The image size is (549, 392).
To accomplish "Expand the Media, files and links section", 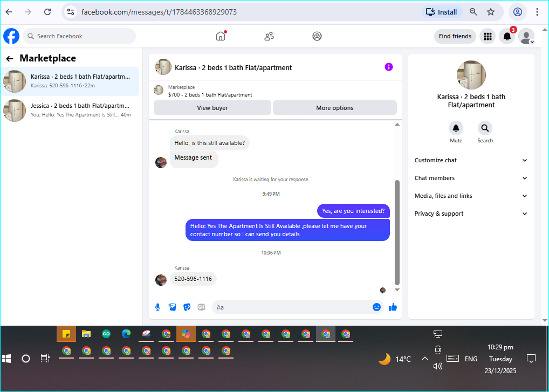I will click(x=471, y=196).
